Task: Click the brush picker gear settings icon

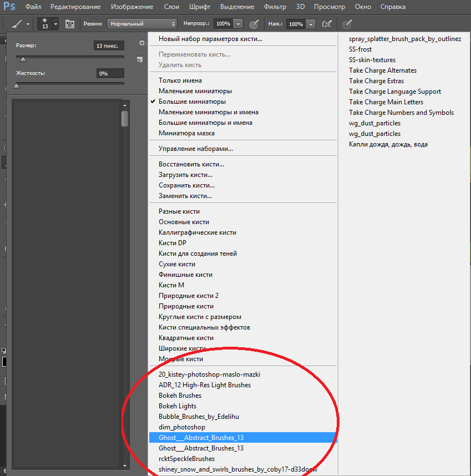Action: 141,43
